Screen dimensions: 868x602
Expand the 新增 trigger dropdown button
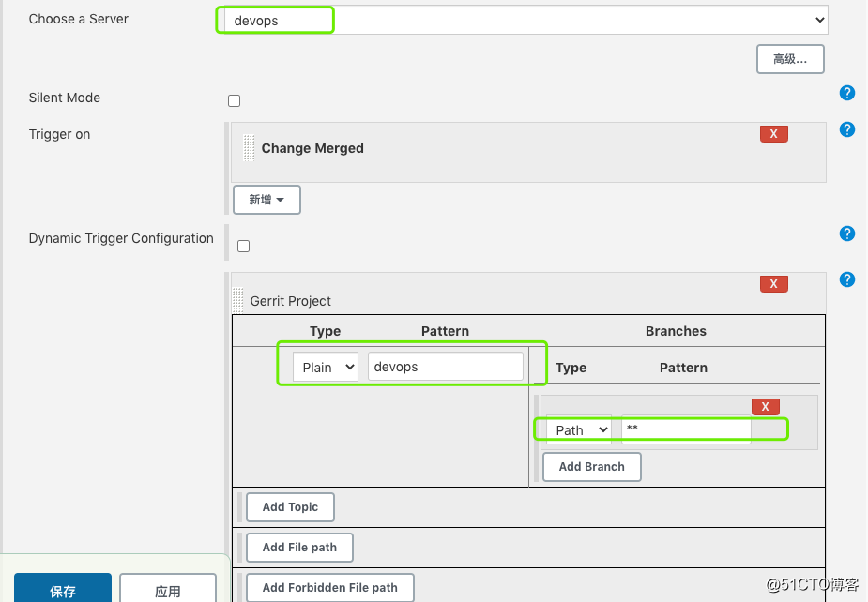click(x=266, y=200)
